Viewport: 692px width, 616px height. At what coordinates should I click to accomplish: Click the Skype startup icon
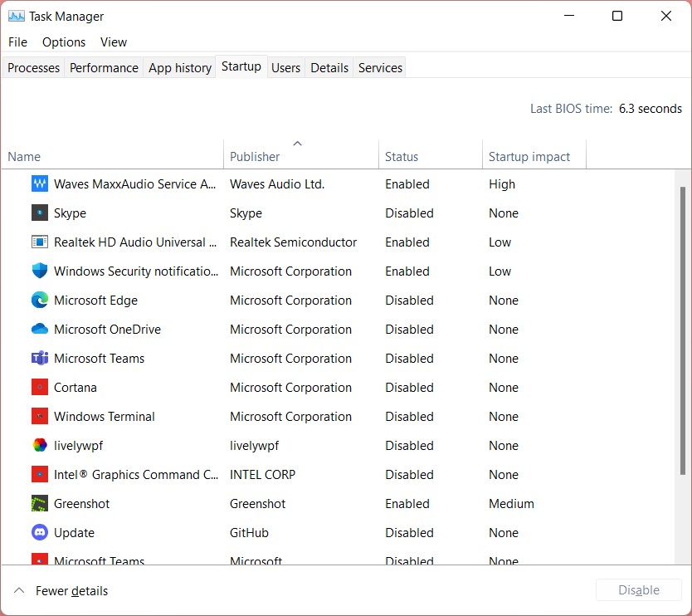[x=40, y=213]
